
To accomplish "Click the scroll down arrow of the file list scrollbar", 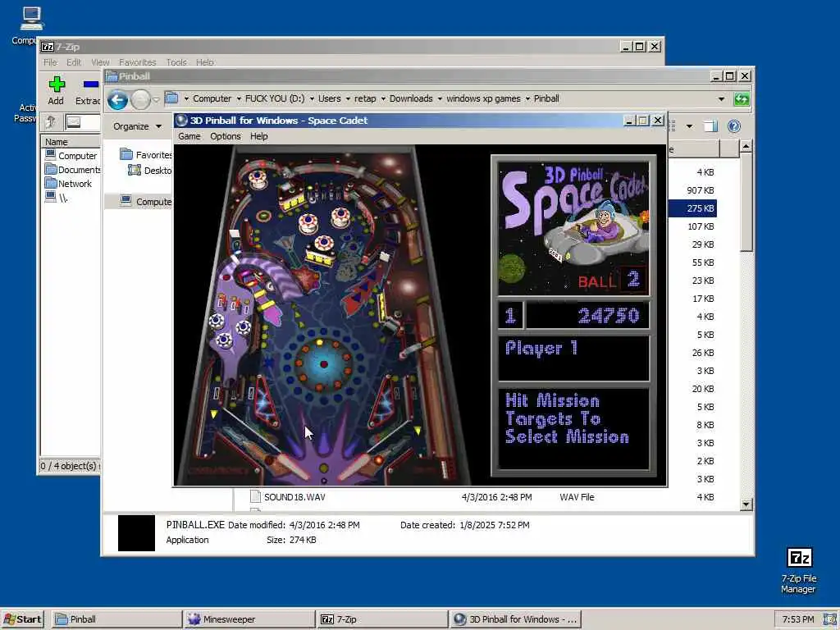I will (x=746, y=504).
